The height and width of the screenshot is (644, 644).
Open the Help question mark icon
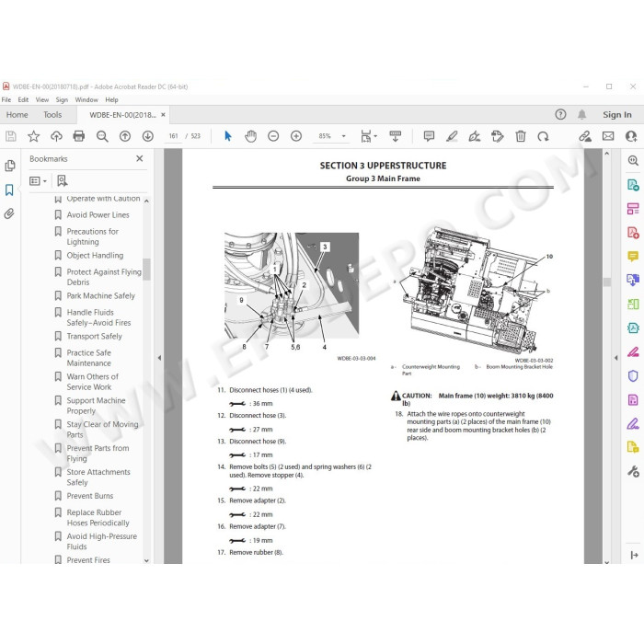(x=560, y=115)
